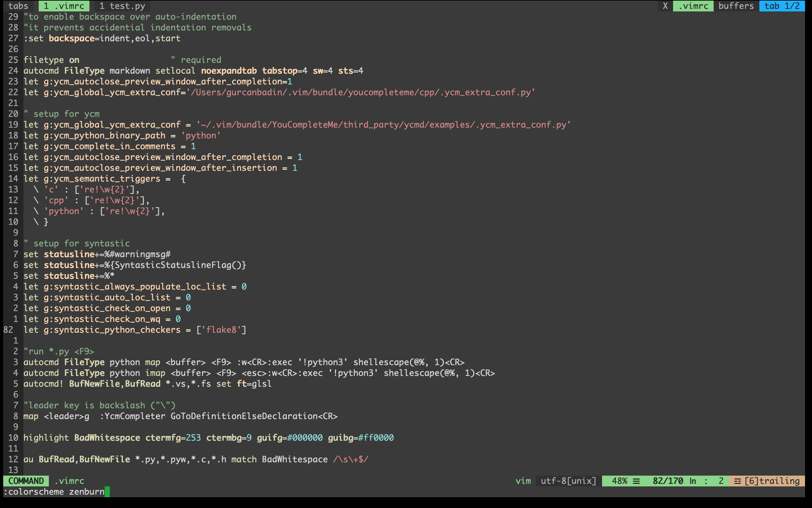
Task: Click the 'filetype on' line
Action: [51, 60]
